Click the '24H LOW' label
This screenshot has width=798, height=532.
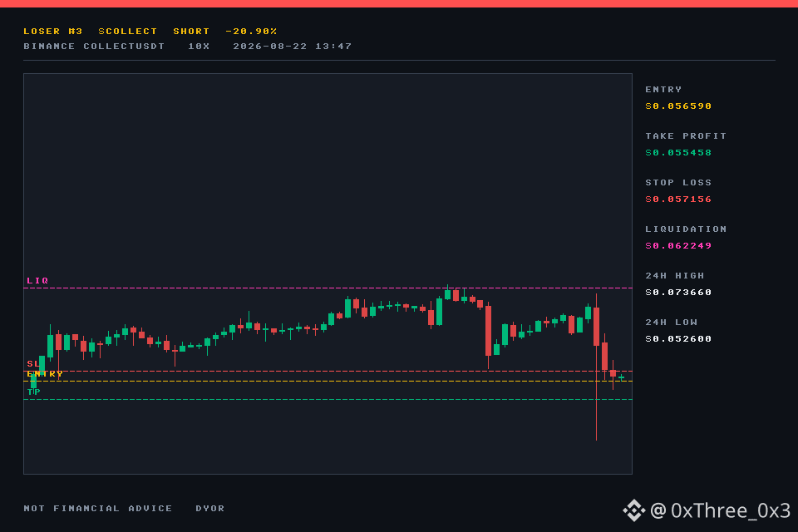click(x=672, y=323)
